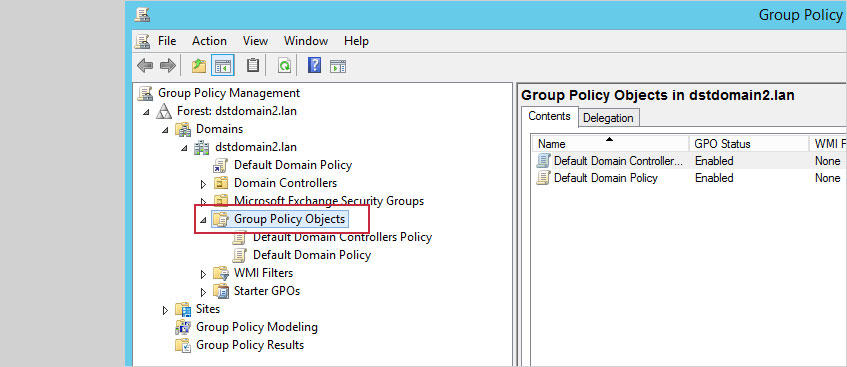Image resolution: width=847 pixels, height=367 pixels.
Task: Click the Group Policy Results icon
Action: pos(183,345)
